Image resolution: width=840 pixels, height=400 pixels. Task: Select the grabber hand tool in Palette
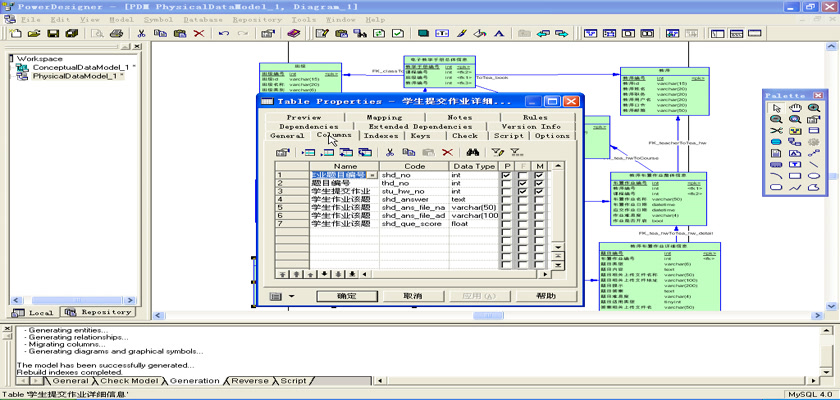pyautogui.click(x=795, y=108)
